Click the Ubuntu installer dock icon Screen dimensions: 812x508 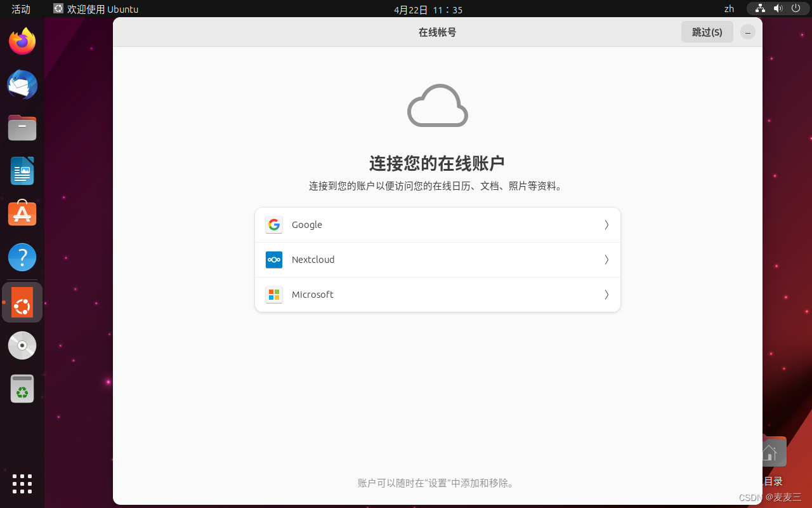pyautogui.click(x=22, y=302)
